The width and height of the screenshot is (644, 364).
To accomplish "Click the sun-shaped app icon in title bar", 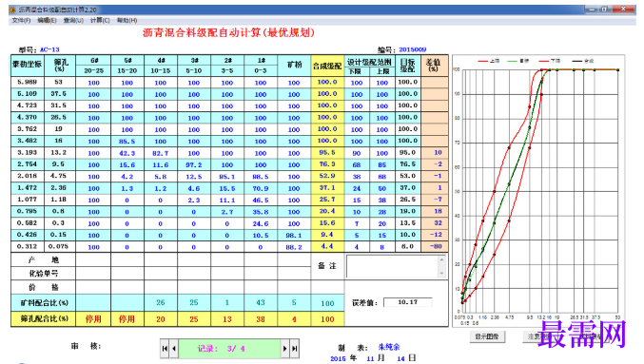I will click(x=12, y=10).
